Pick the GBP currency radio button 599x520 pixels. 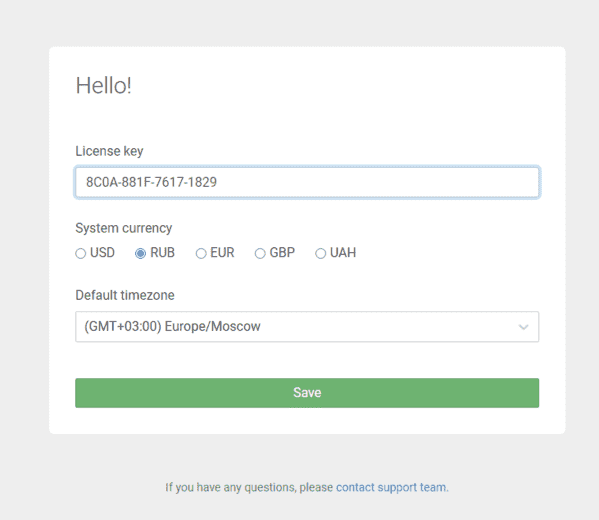(x=260, y=253)
